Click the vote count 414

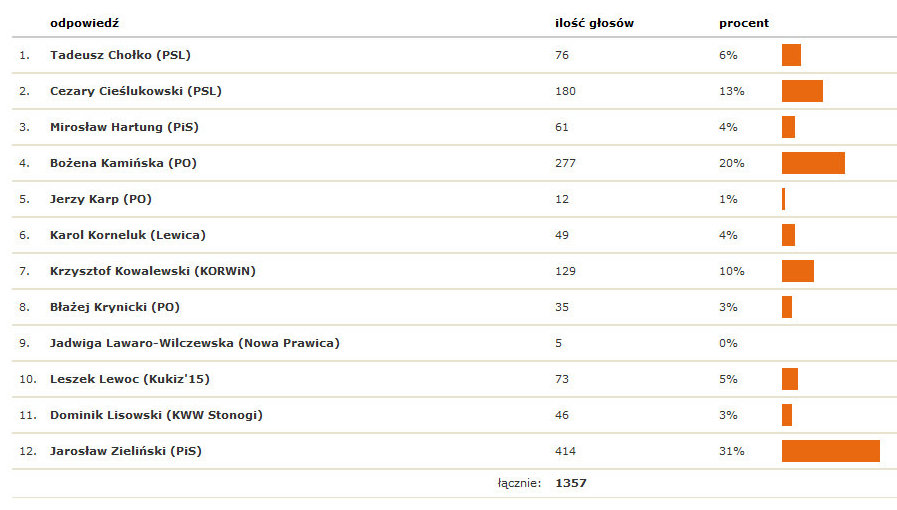point(565,451)
